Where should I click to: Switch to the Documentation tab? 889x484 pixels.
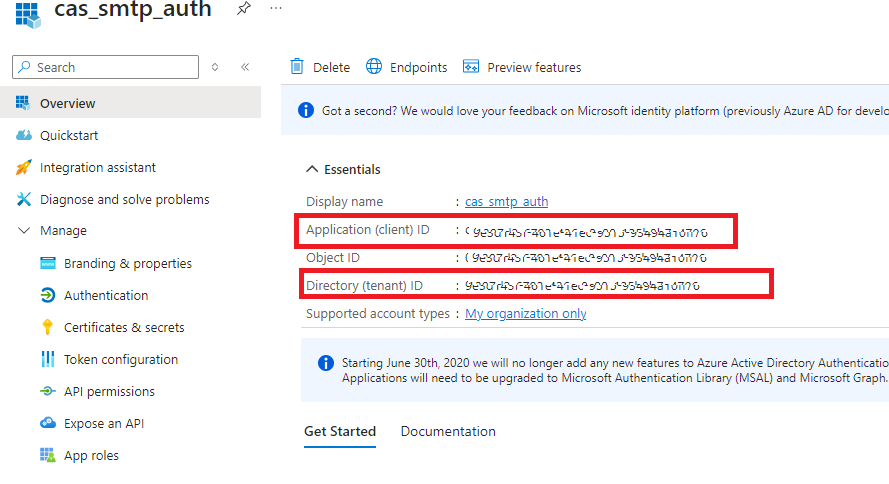pos(448,431)
